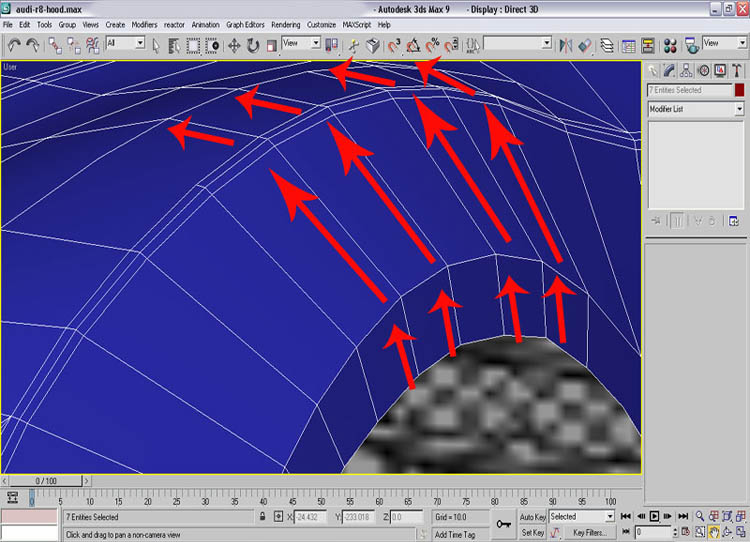Click the Play Animation button

point(654,517)
